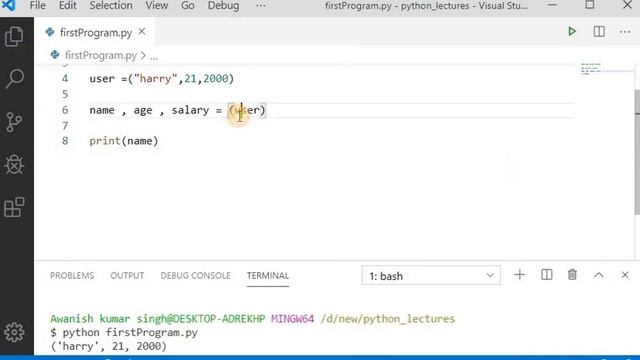Show more menu bar items ellipsis
This screenshot has width=640, height=360.
point(260,6)
